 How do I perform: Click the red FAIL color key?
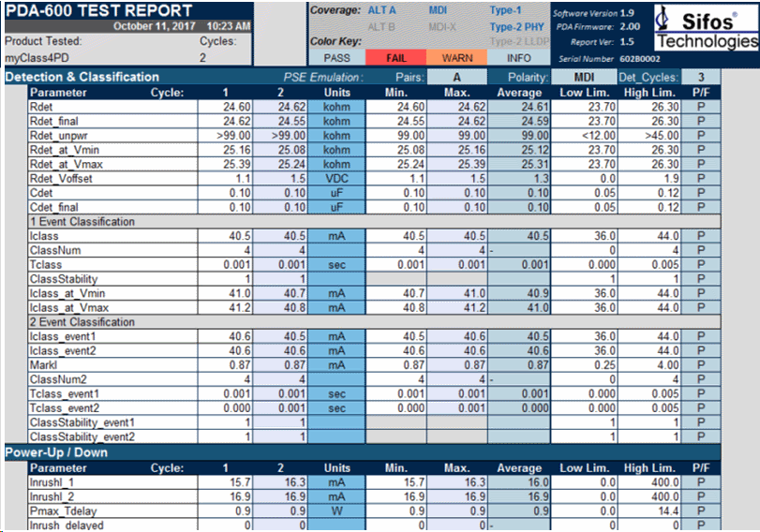point(397,58)
